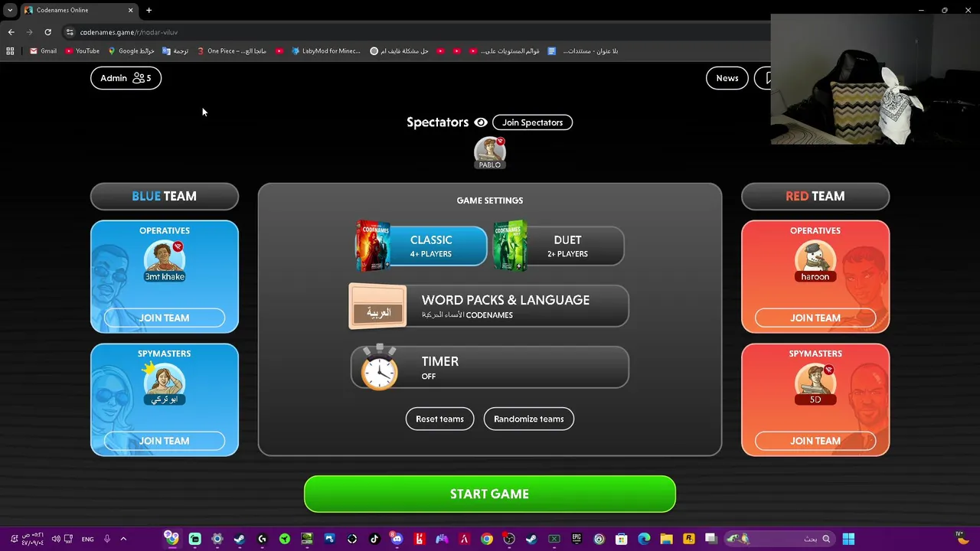Viewport: 980px width, 551px height.
Task: Open the tab search dropdown arrow
Action: point(10,10)
